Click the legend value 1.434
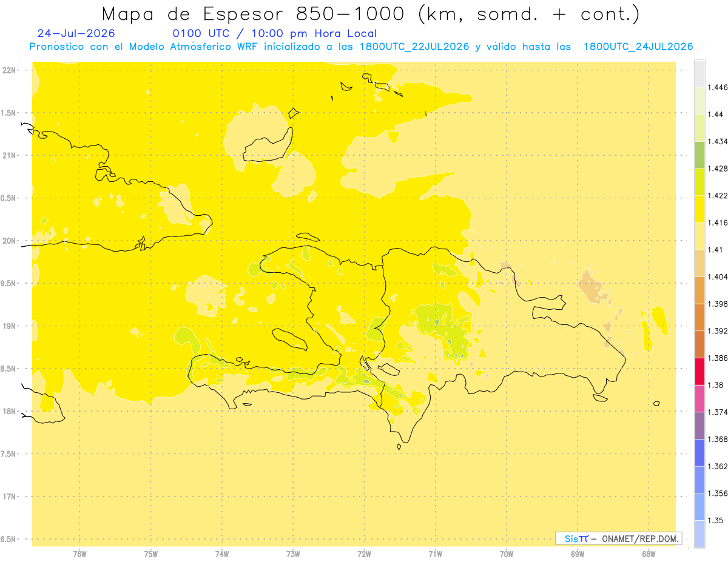The width and height of the screenshot is (728, 562). (x=718, y=141)
